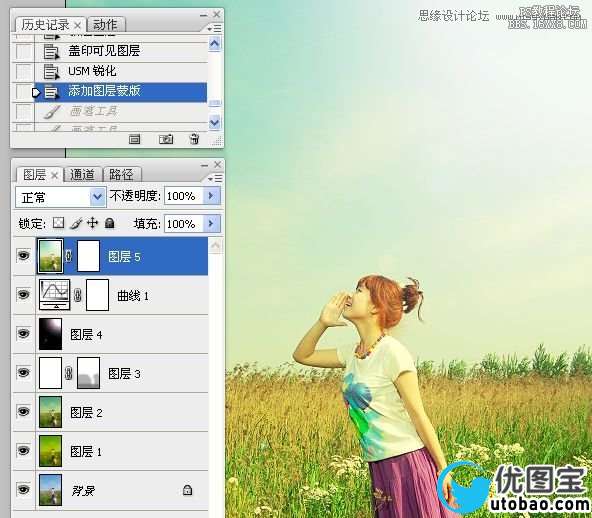The image size is (592, 518).
Task: Create new document from current state icon
Action: tap(134, 139)
